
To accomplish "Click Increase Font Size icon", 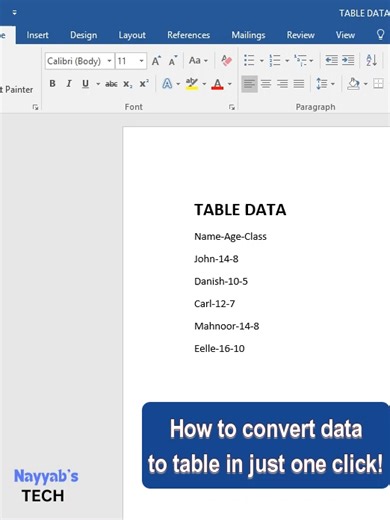I will [x=156, y=61].
